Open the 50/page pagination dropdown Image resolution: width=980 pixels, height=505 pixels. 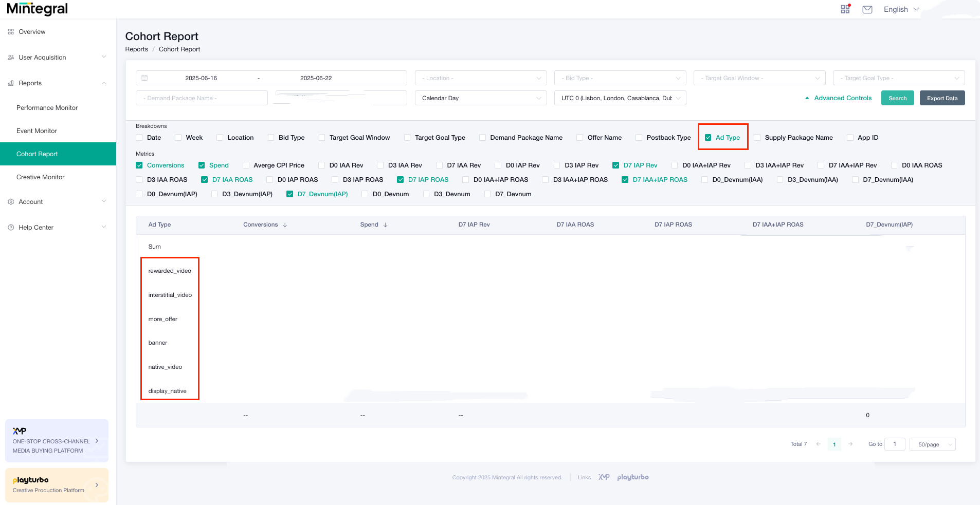[x=932, y=444]
